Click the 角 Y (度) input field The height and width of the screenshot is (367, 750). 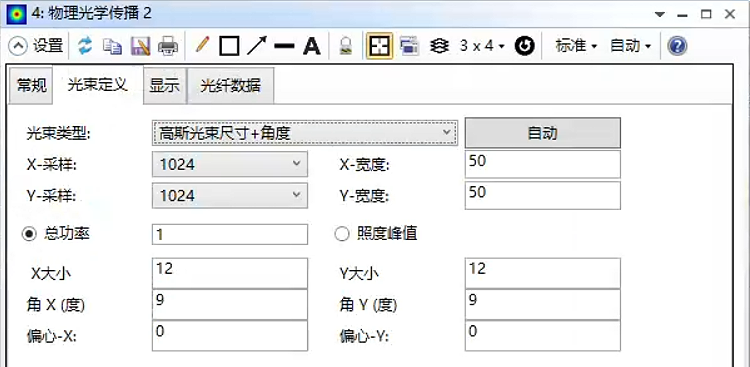542,304
